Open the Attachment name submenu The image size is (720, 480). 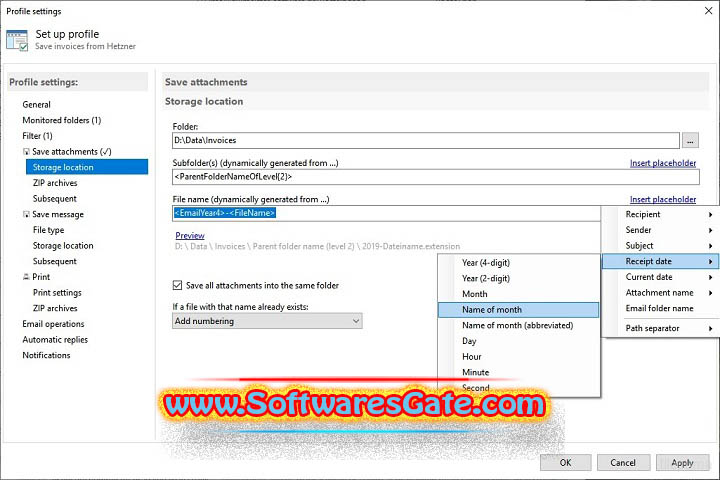[x=660, y=293]
